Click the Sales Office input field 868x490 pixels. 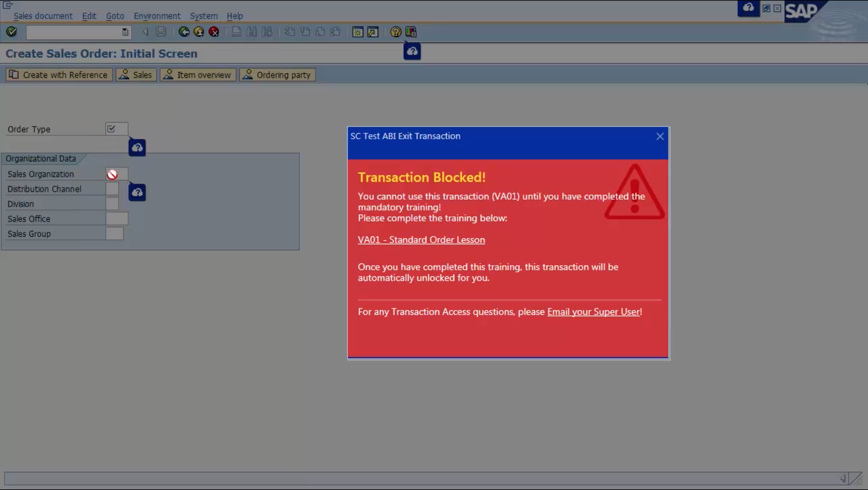point(116,219)
